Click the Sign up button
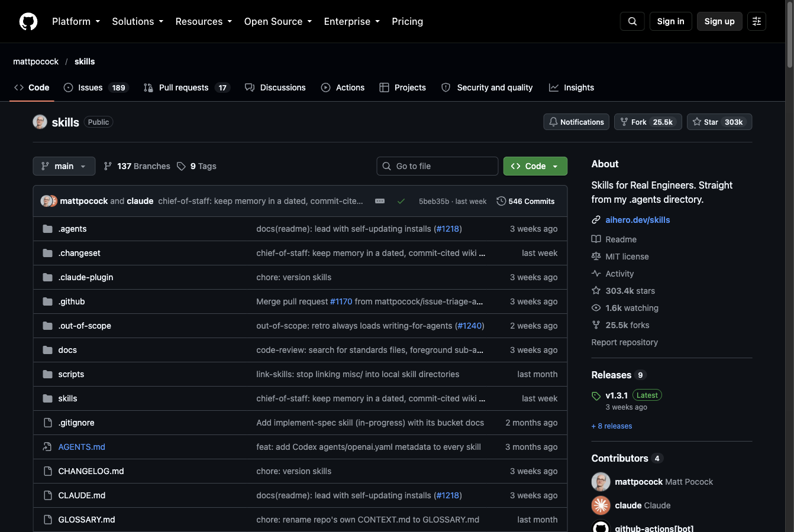794x532 pixels. [x=719, y=21]
